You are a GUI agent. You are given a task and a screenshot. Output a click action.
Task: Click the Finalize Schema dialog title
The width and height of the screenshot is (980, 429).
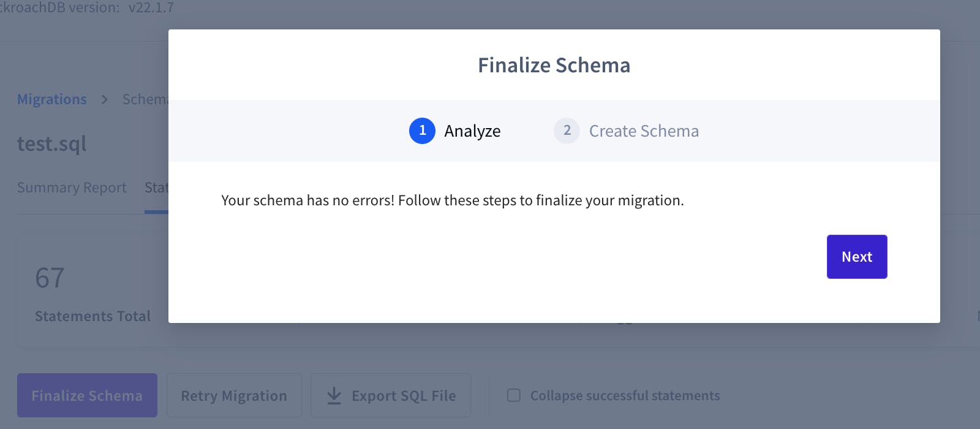pos(554,65)
